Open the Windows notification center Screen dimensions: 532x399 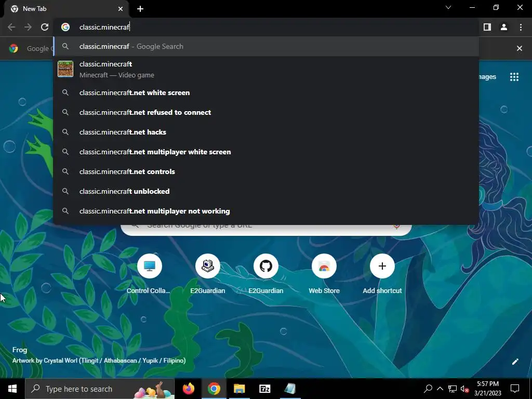click(515, 389)
